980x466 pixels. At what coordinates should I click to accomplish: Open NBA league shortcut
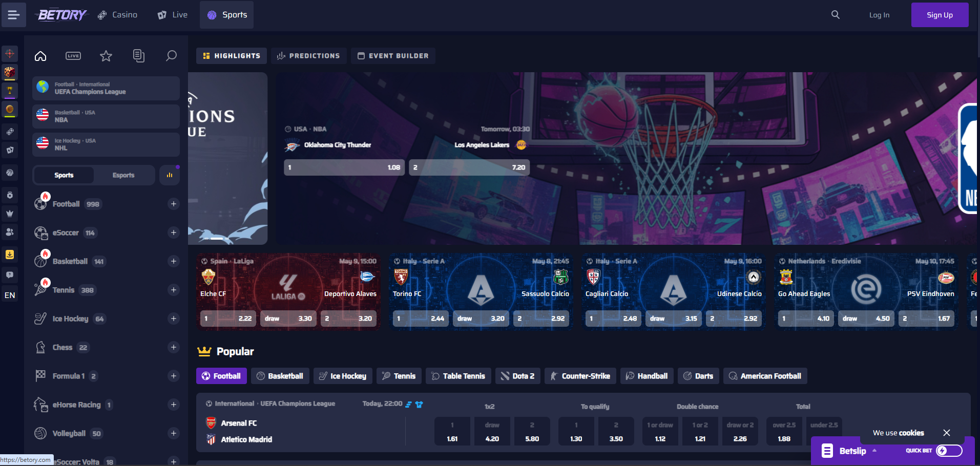[x=106, y=116]
